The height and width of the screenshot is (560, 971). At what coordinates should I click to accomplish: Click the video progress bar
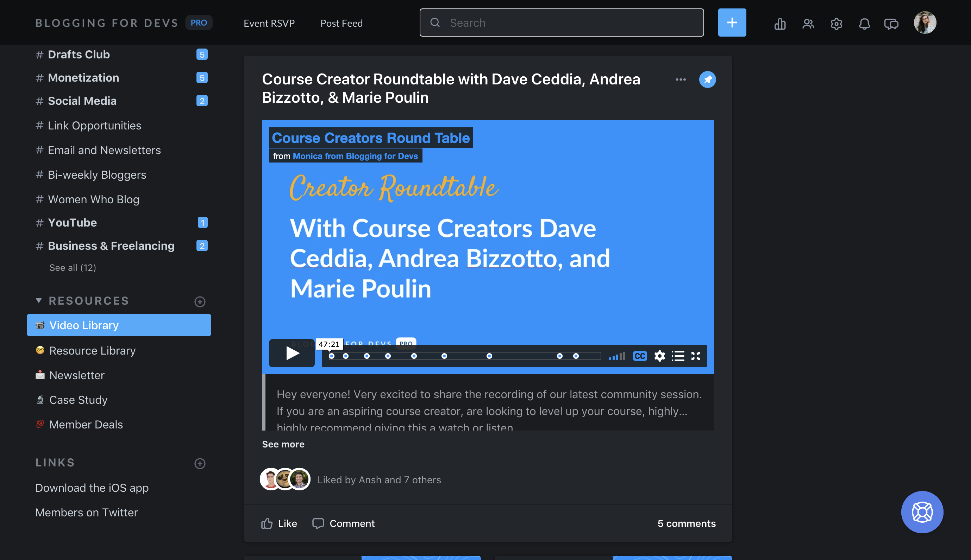(464, 356)
